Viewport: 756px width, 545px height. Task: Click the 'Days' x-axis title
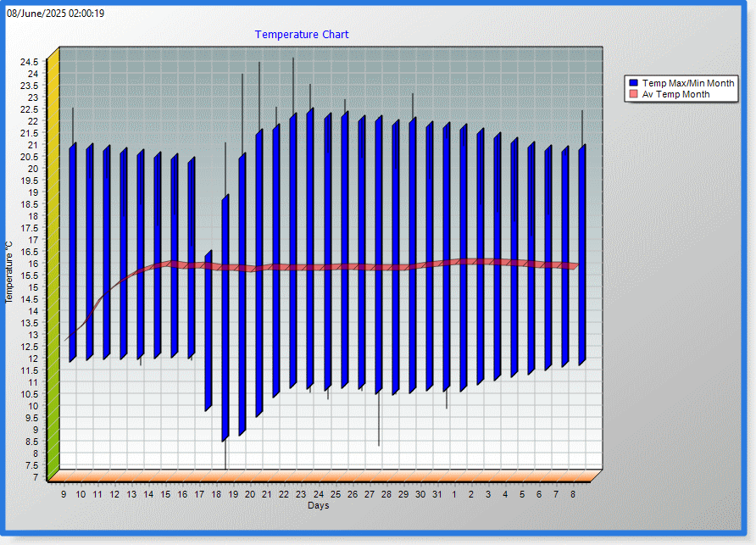pyautogui.click(x=318, y=505)
